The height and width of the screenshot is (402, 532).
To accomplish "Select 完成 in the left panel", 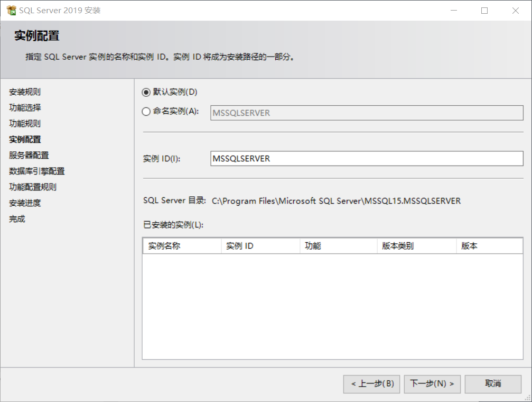I will [x=16, y=218].
